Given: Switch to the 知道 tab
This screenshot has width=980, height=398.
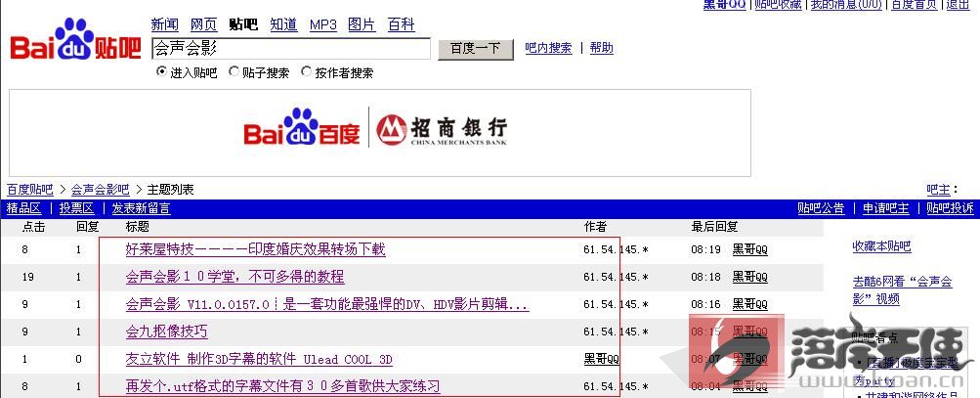Looking at the screenshot, I should [283, 25].
